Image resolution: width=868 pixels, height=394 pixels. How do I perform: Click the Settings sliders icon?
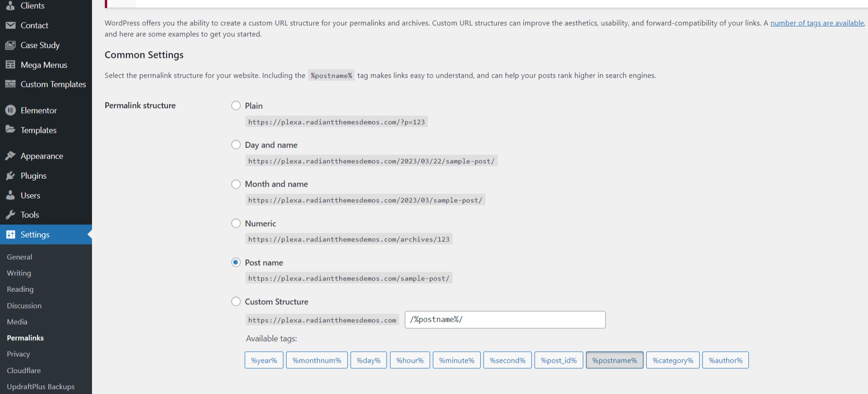click(10, 234)
